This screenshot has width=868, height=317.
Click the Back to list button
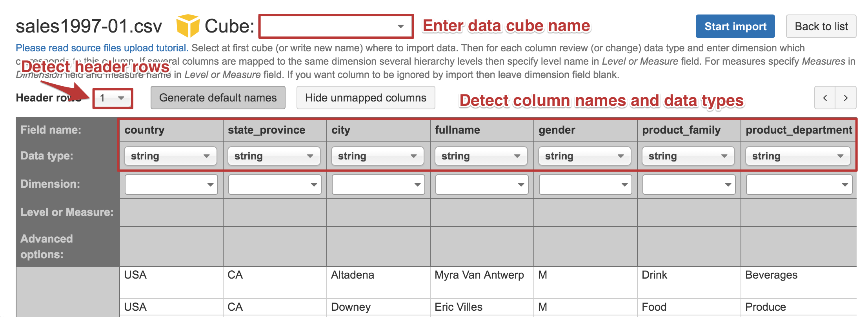[821, 26]
